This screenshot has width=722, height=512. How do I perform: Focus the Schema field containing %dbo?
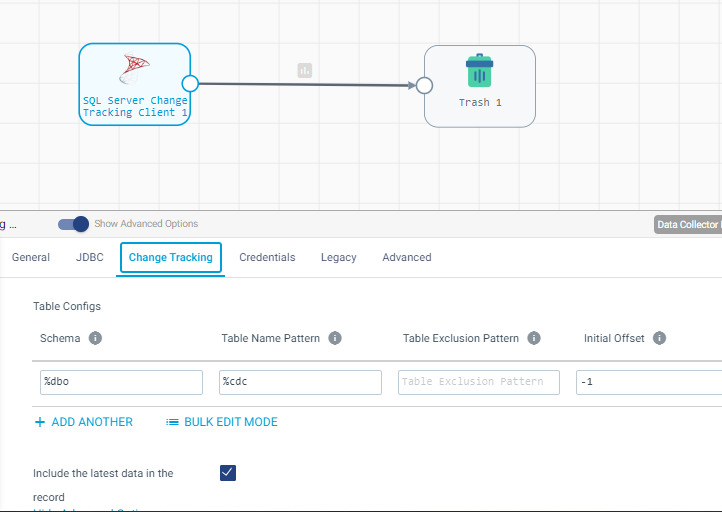point(122,382)
